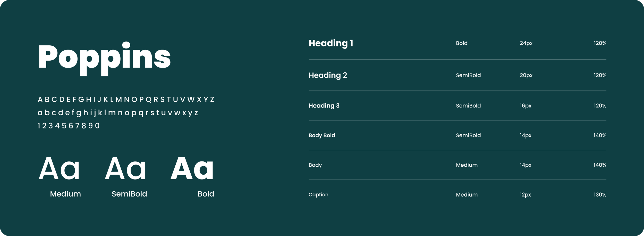Click the Medium weight in Body row
Screen dimensions: 644x236
(x=467, y=165)
